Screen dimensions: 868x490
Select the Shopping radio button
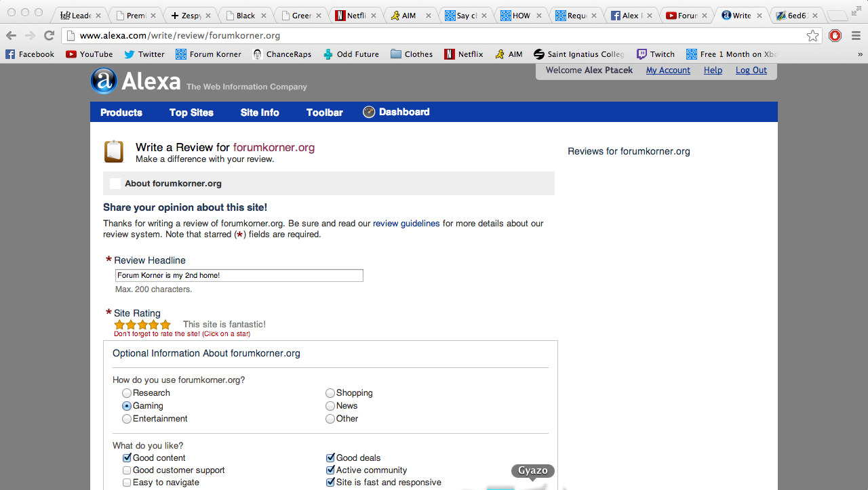[330, 393]
